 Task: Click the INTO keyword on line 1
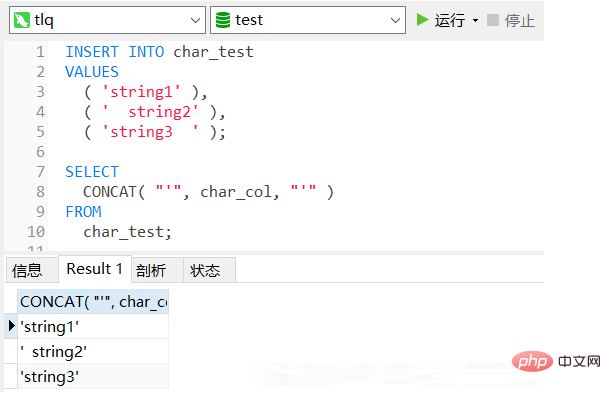(146, 52)
